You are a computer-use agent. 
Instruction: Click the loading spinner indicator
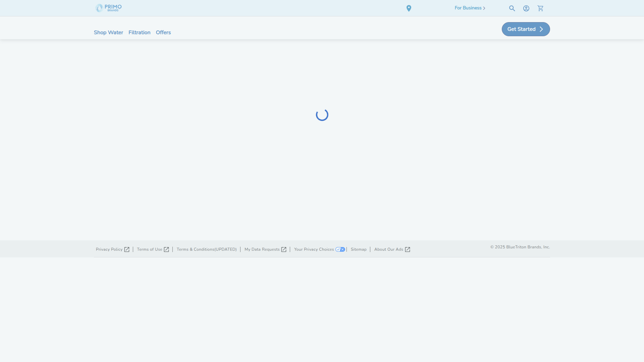point(322,115)
